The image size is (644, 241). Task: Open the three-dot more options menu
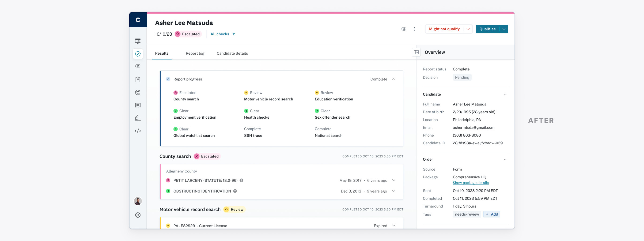(x=415, y=29)
